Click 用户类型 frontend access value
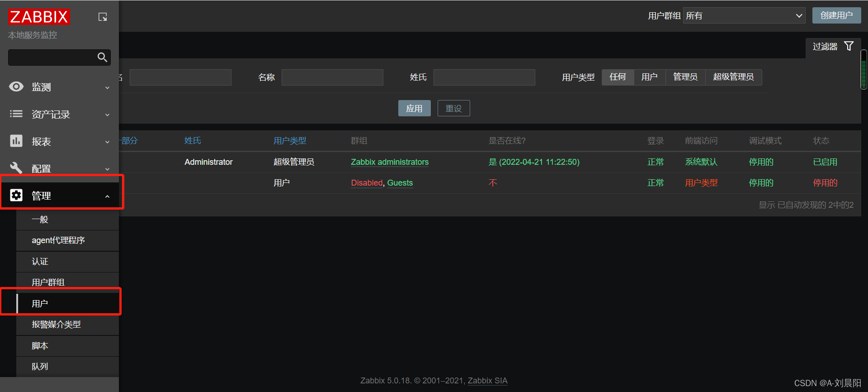Viewport: 868px width, 392px height. [701, 183]
